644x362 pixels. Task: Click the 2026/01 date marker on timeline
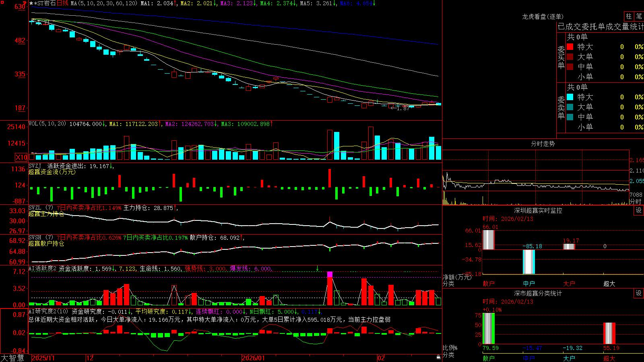pos(254,358)
